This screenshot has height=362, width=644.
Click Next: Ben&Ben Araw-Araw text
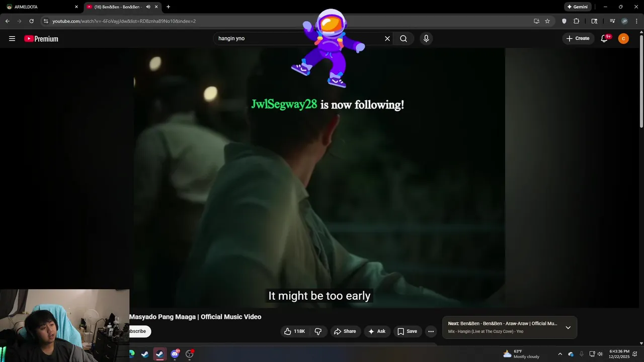(x=503, y=324)
